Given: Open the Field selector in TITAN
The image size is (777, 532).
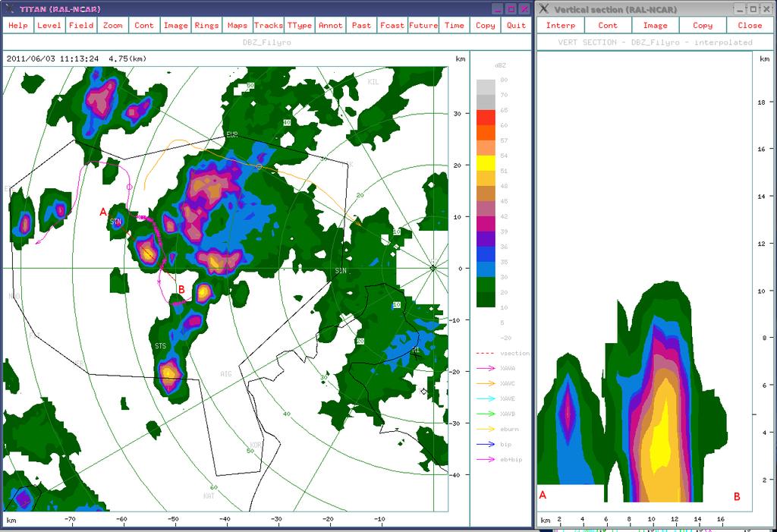Looking at the screenshot, I should [80, 25].
